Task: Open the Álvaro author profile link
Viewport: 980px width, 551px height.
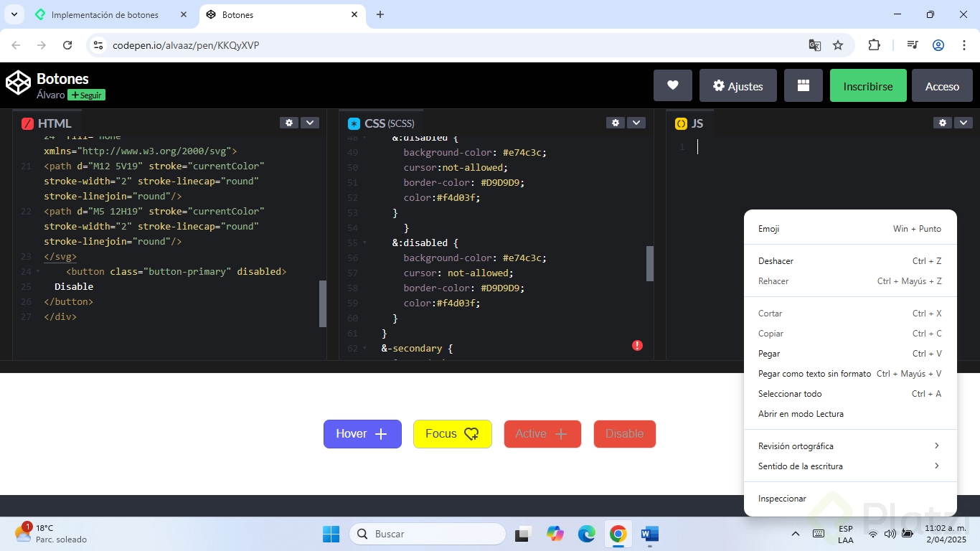Action: pos(51,95)
